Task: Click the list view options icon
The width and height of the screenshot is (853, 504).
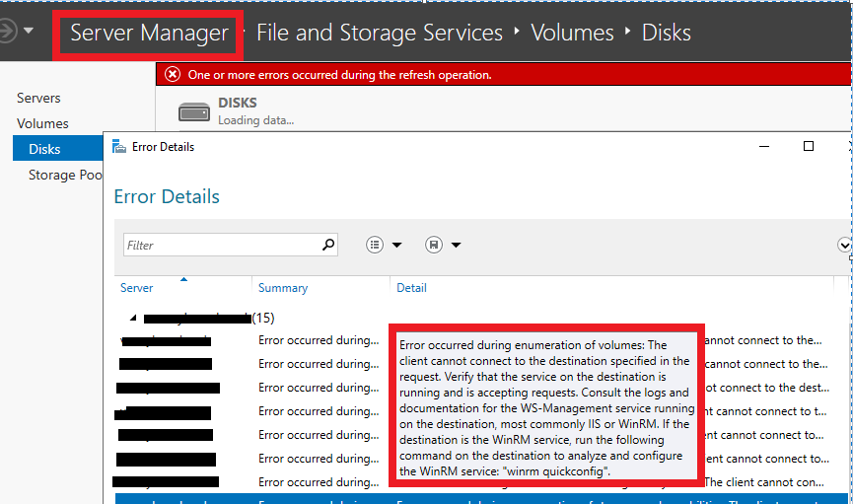Action: click(x=375, y=245)
